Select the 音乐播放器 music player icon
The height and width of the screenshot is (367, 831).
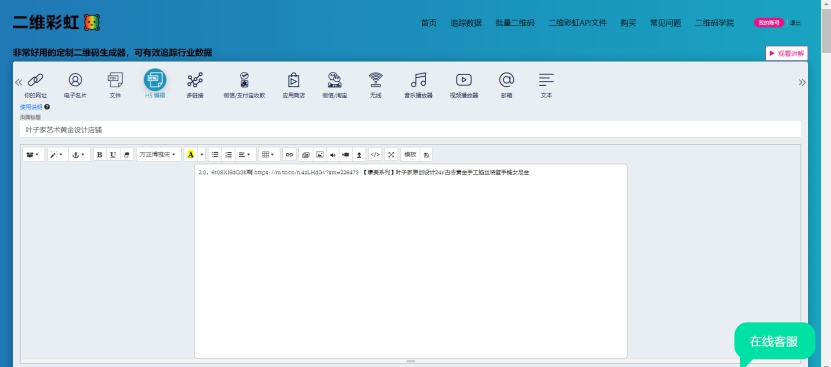tap(419, 80)
